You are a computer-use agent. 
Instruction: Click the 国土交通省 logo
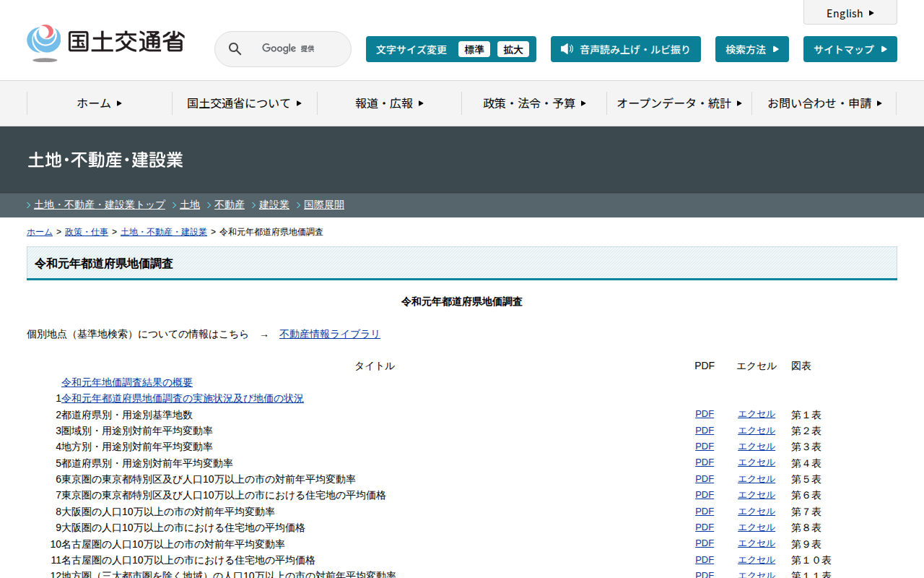click(105, 43)
